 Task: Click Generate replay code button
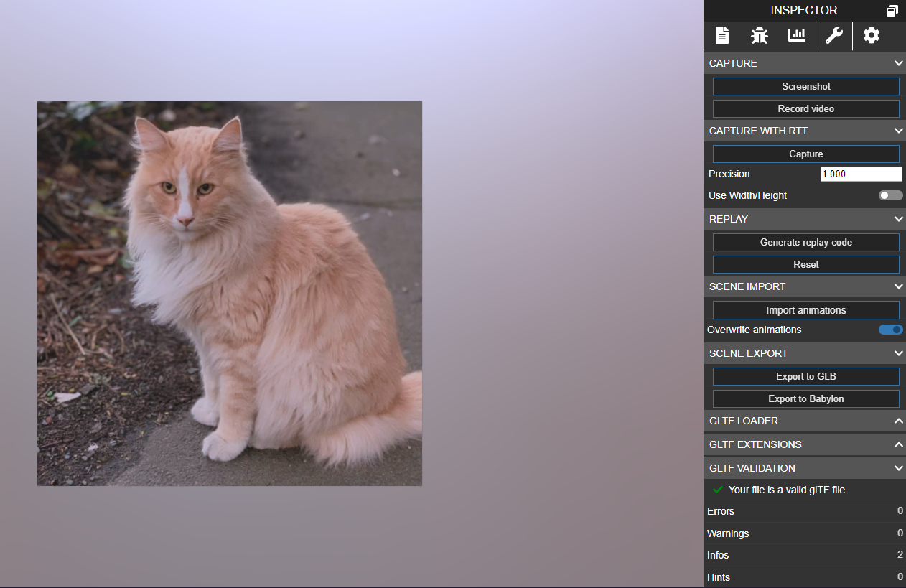pos(805,242)
